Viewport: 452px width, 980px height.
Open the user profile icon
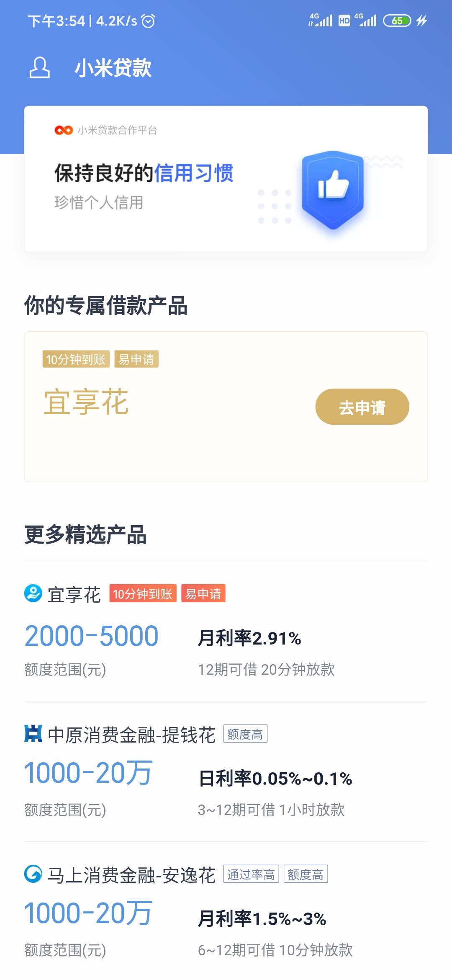pos(39,67)
